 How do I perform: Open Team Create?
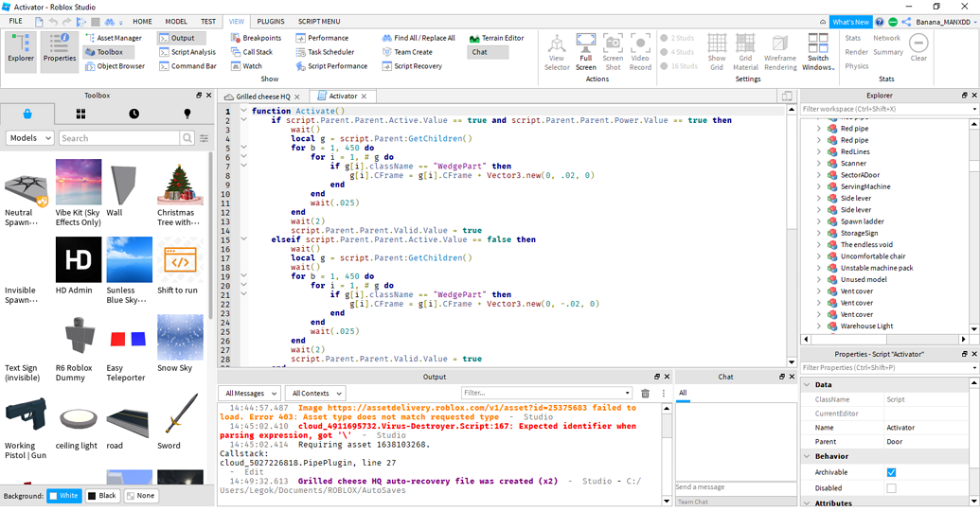click(x=407, y=52)
